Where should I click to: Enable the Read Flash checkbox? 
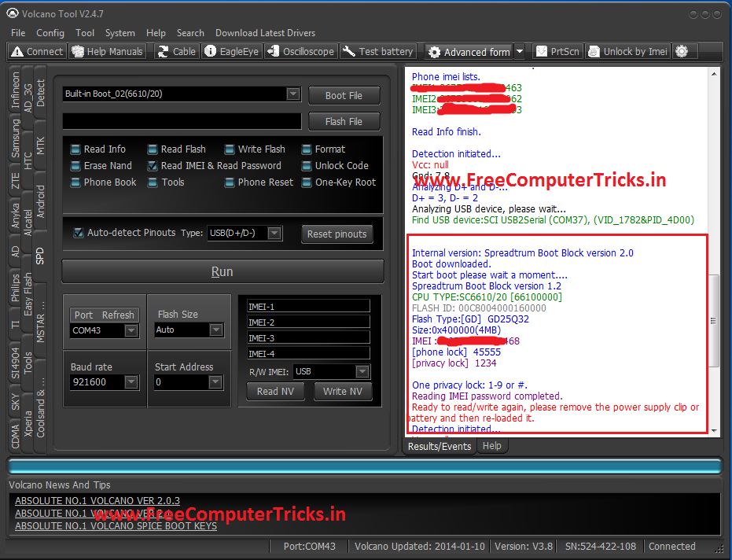pyautogui.click(x=153, y=149)
